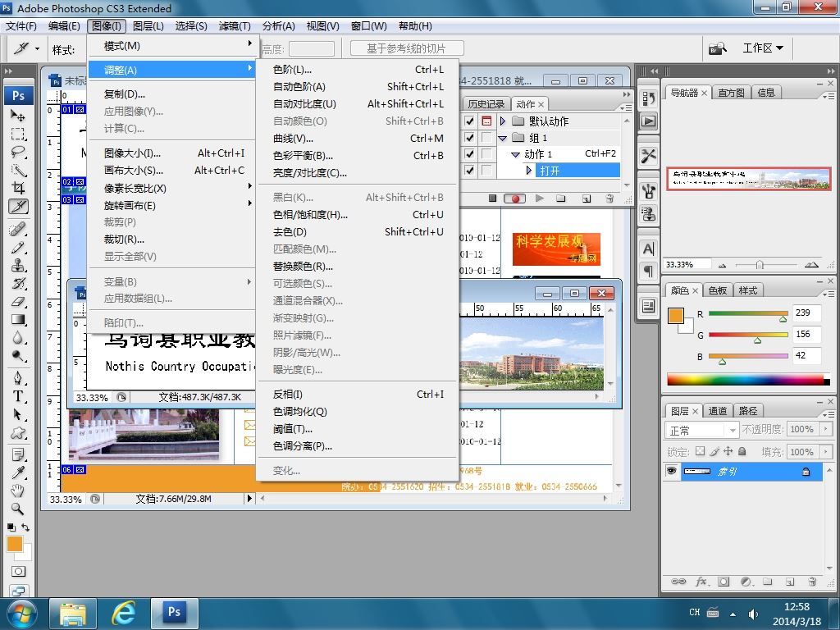Choose 曲线(V)... from the adjustments submenu
The width and height of the screenshot is (840, 630).
[358, 138]
